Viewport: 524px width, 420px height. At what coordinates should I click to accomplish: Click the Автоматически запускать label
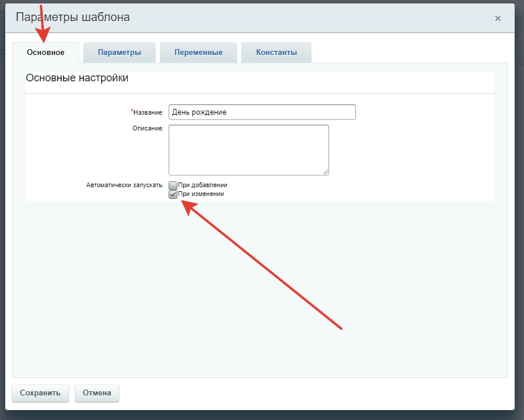coord(125,185)
